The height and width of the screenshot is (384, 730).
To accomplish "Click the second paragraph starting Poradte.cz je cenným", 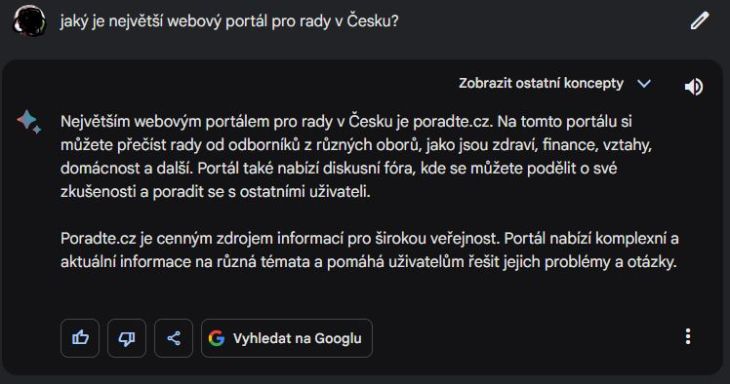I will (x=370, y=250).
